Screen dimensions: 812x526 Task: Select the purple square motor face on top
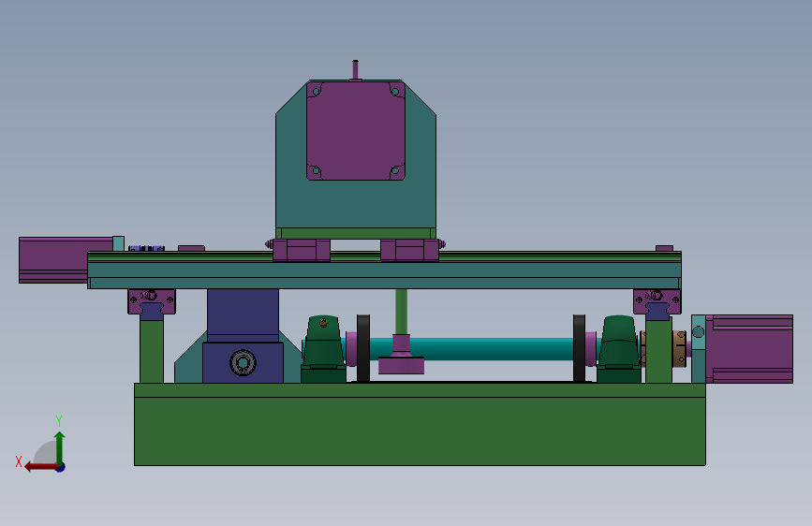(x=356, y=130)
